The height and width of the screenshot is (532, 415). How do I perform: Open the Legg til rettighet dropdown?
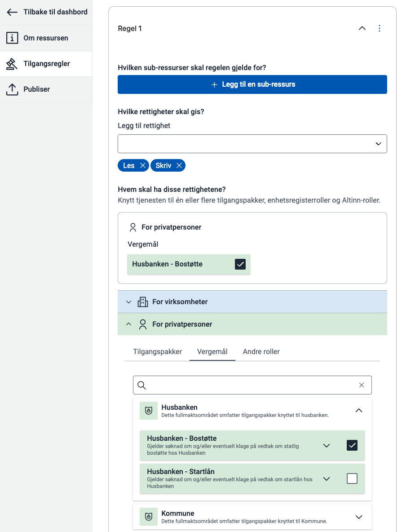(x=252, y=144)
